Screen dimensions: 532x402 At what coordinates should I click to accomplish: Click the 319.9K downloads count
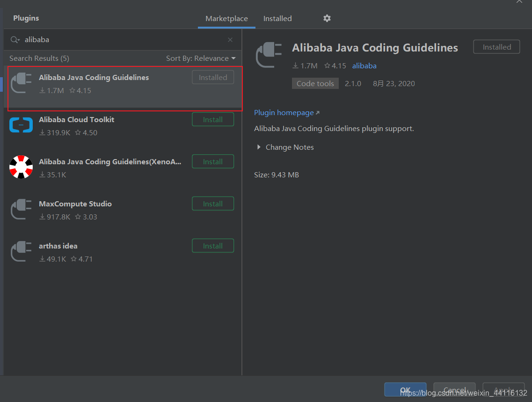click(x=55, y=132)
